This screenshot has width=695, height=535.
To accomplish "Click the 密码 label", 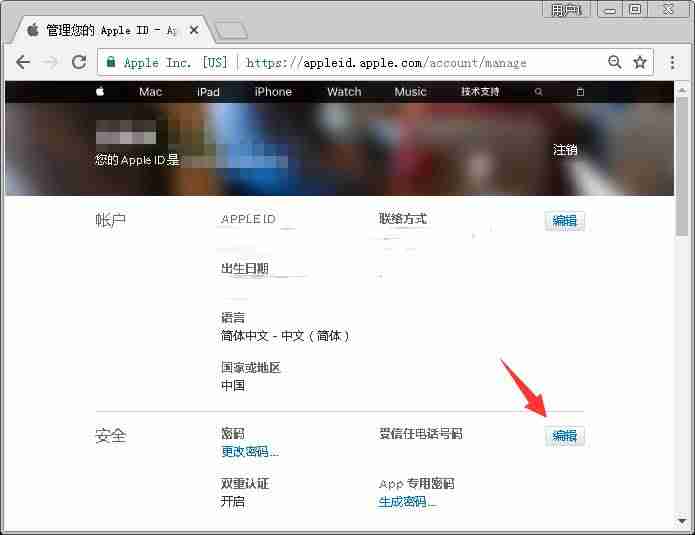I will point(233,433).
